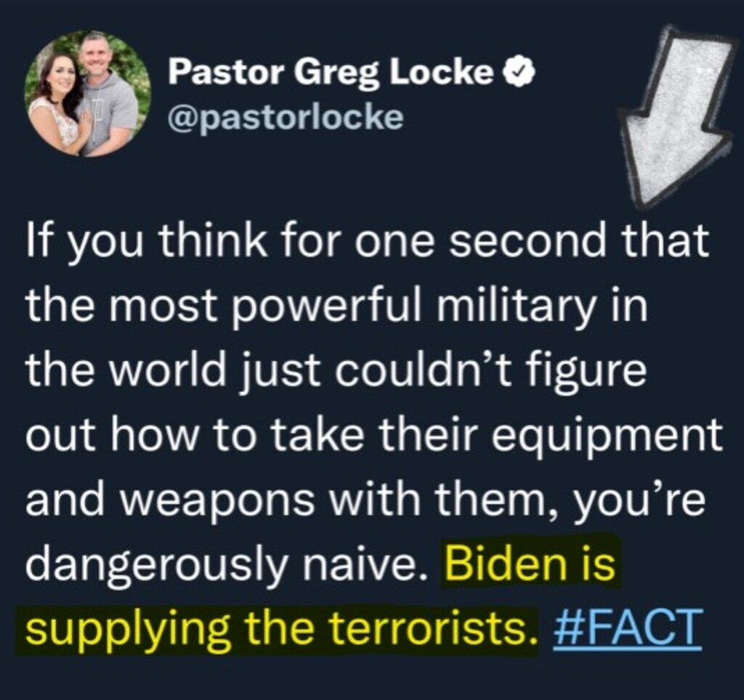Click the line 'out how to take their equipment'
Viewport: 744px width, 700px height.
coord(374,435)
